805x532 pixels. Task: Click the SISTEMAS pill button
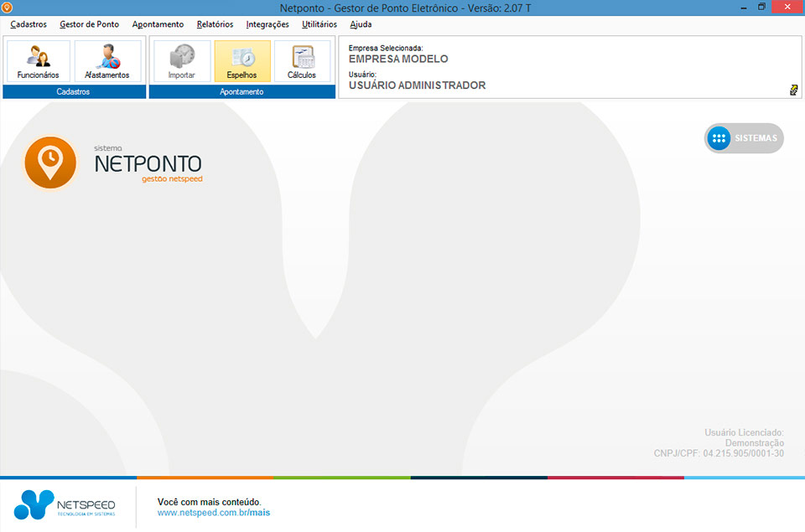[744, 138]
